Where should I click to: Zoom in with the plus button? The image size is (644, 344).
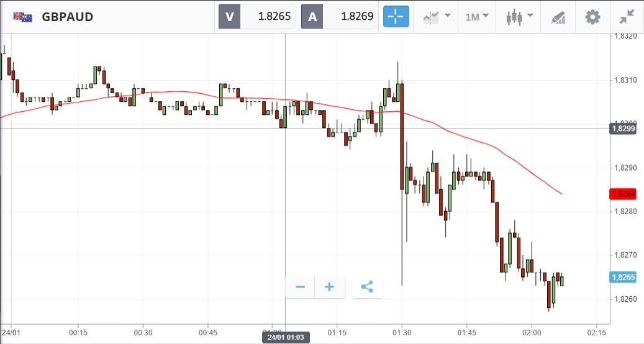point(330,287)
